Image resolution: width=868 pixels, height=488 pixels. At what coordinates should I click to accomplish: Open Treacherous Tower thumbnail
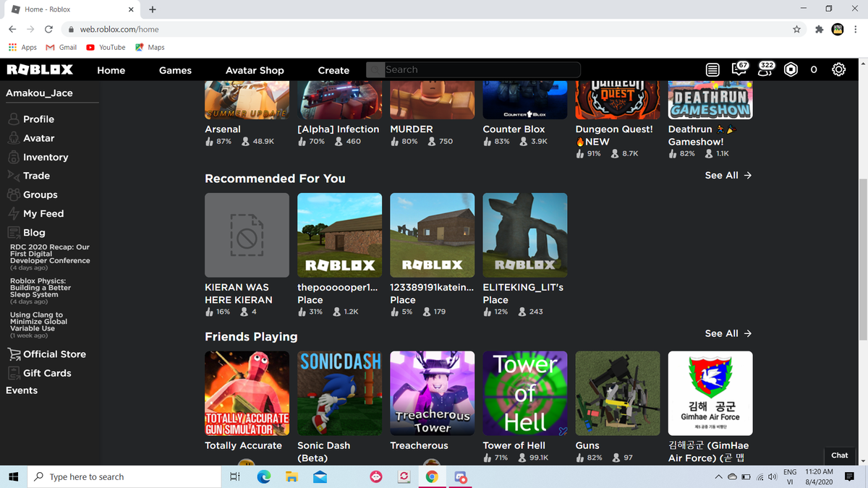(x=432, y=393)
